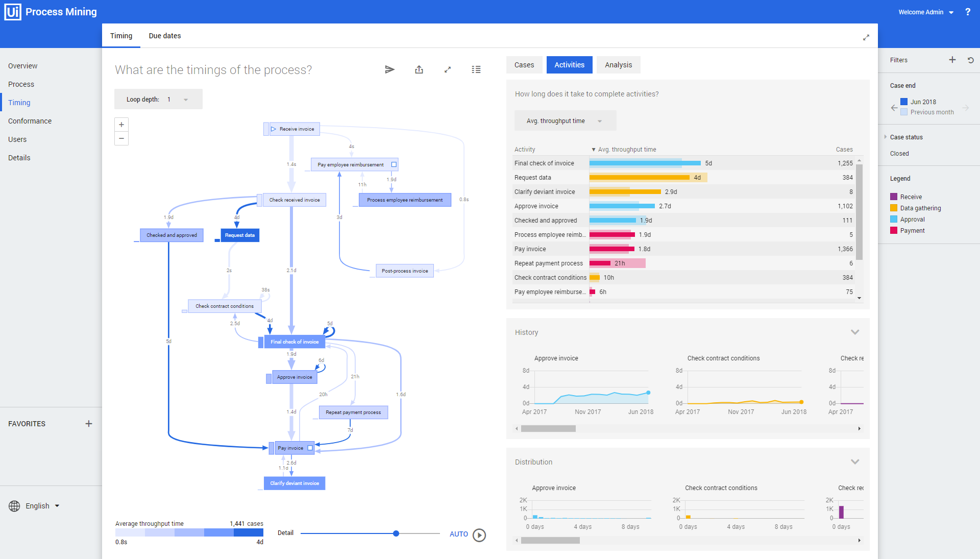
Task: Open the Avg. throughput time dropdown
Action: [x=565, y=121]
